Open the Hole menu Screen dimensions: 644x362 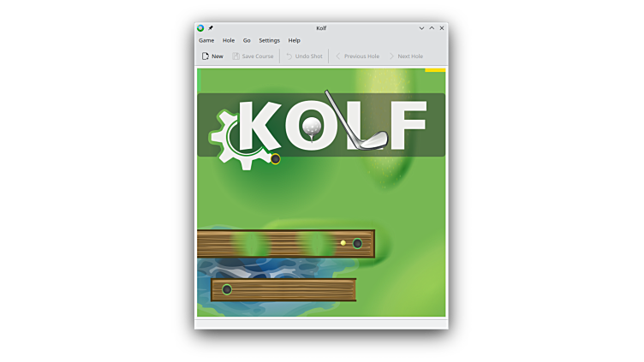229,40
